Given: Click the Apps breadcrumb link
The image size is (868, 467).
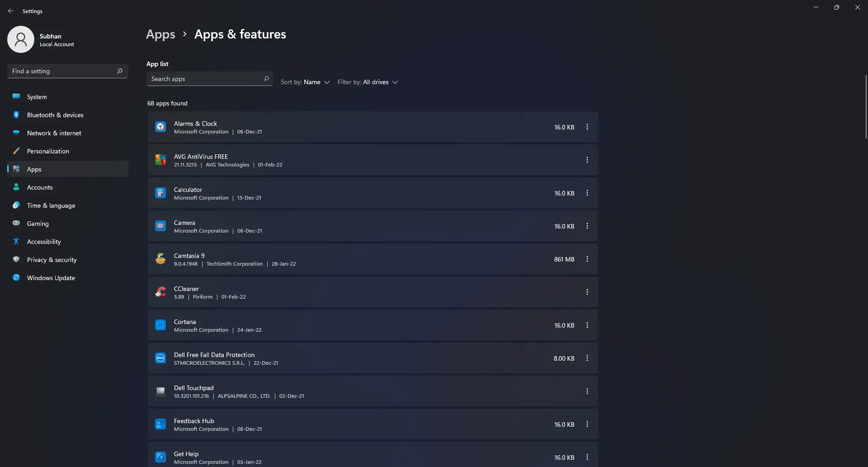Looking at the screenshot, I should pyautogui.click(x=160, y=34).
